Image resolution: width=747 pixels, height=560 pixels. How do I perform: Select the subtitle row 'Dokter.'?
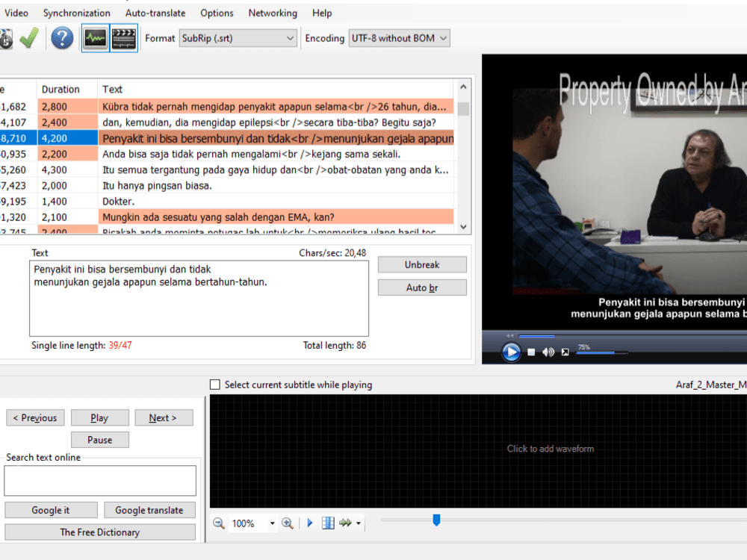click(227, 202)
